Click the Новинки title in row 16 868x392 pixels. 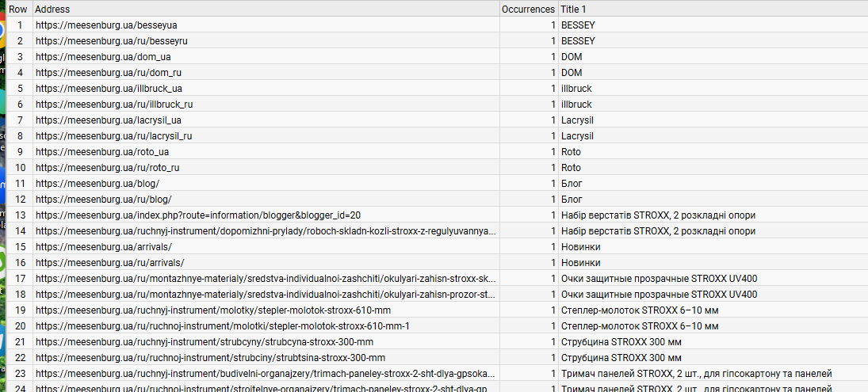(581, 263)
